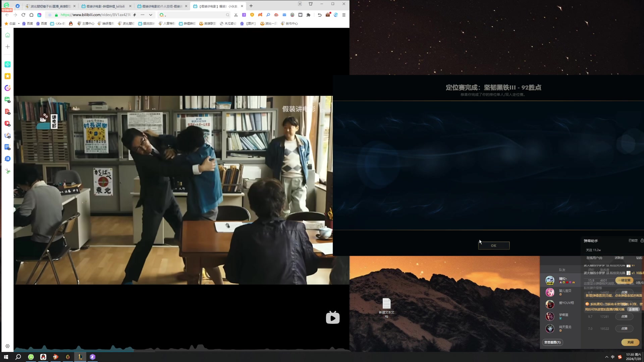
Task: Open the three-dot menu in address bar
Action: 143,15
